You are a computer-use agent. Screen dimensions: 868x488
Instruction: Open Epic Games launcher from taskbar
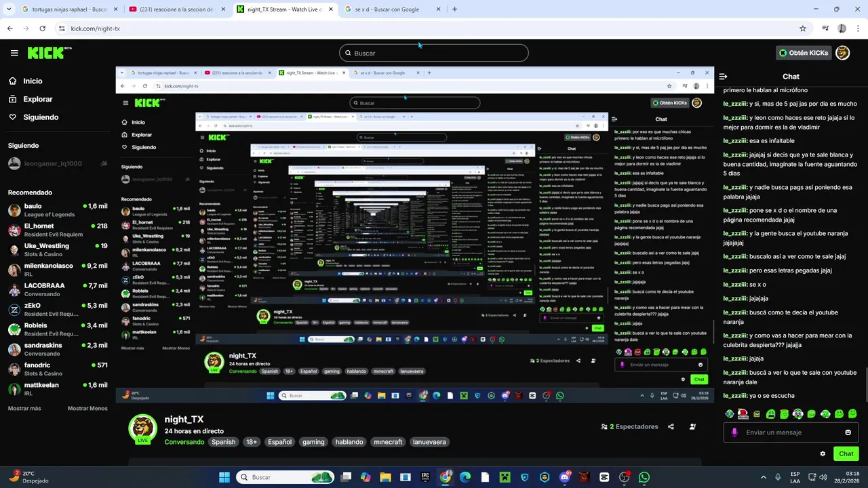pyautogui.click(x=425, y=477)
